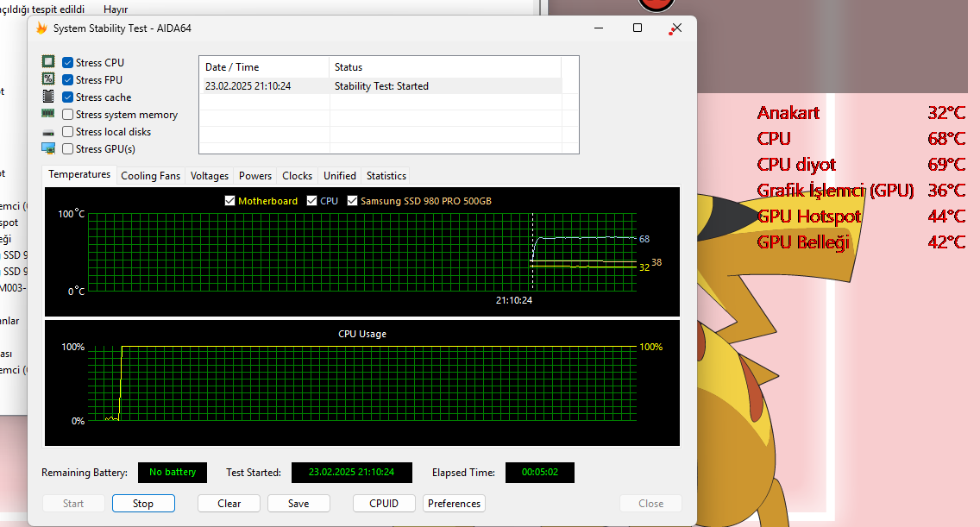Screen dimensions: 980x527
Task: Click the CPU chip icon beside Stress CPU
Action: pyautogui.click(x=48, y=62)
